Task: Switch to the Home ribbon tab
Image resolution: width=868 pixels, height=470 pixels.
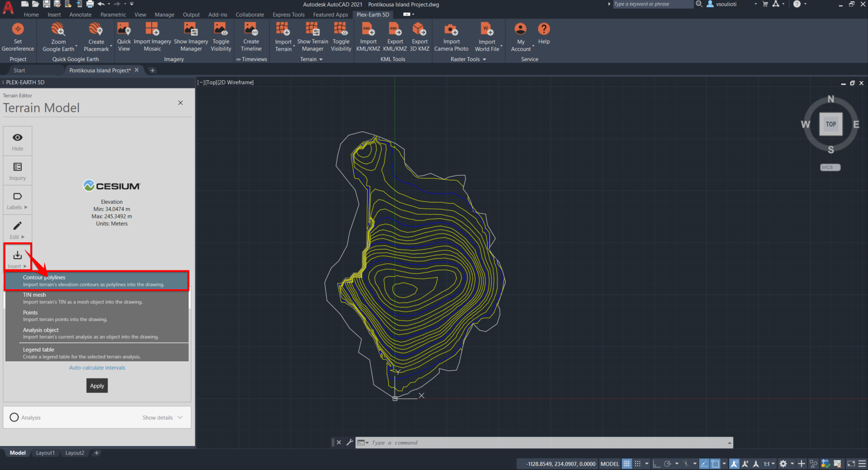Action: pyautogui.click(x=31, y=14)
